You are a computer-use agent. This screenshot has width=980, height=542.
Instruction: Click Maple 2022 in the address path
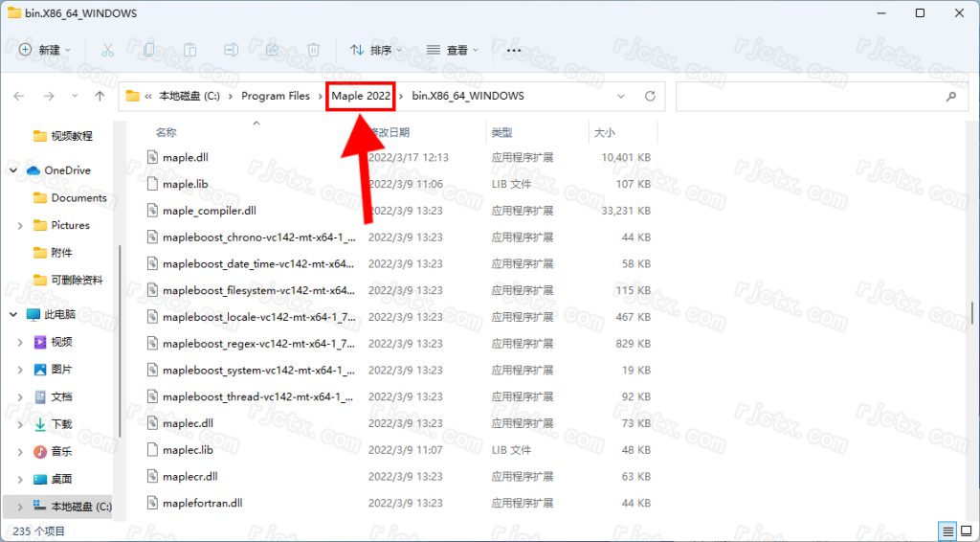click(x=361, y=96)
